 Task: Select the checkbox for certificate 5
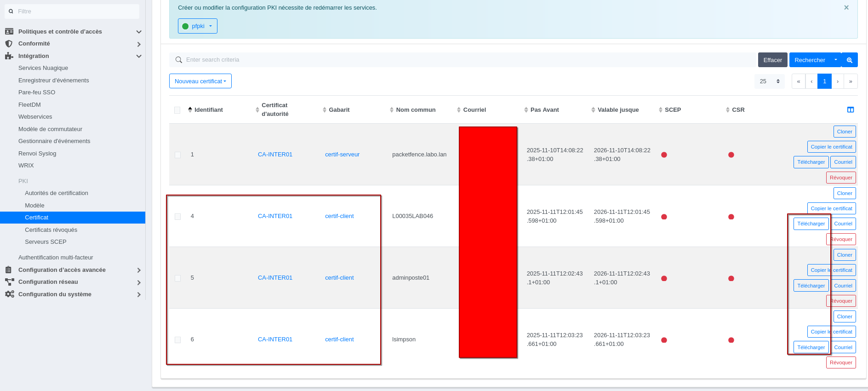point(177,278)
